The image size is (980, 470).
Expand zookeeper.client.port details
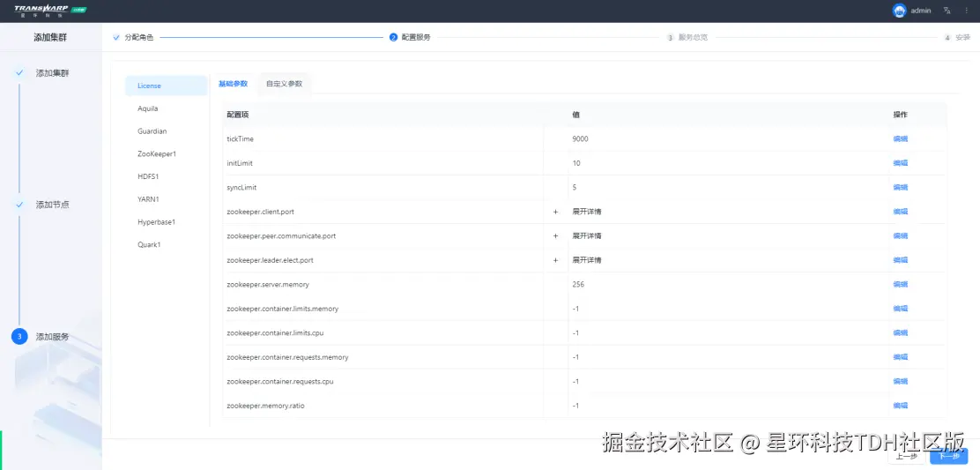click(555, 212)
